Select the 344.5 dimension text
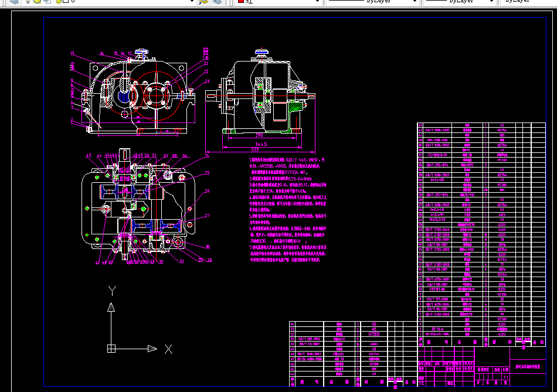Image resolution: width=557 pixels, height=392 pixels. coord(261,144)
